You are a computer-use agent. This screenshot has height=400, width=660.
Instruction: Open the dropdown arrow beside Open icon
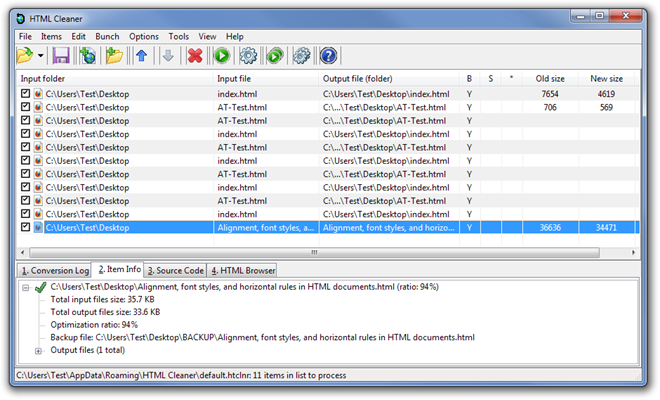pos(40,56)
